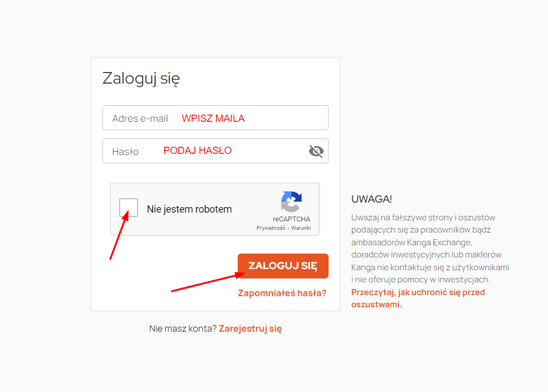Click the reCAPTCHA logo icon
The height and width of the screenshot is (392, 548).
tap(291, 202)
